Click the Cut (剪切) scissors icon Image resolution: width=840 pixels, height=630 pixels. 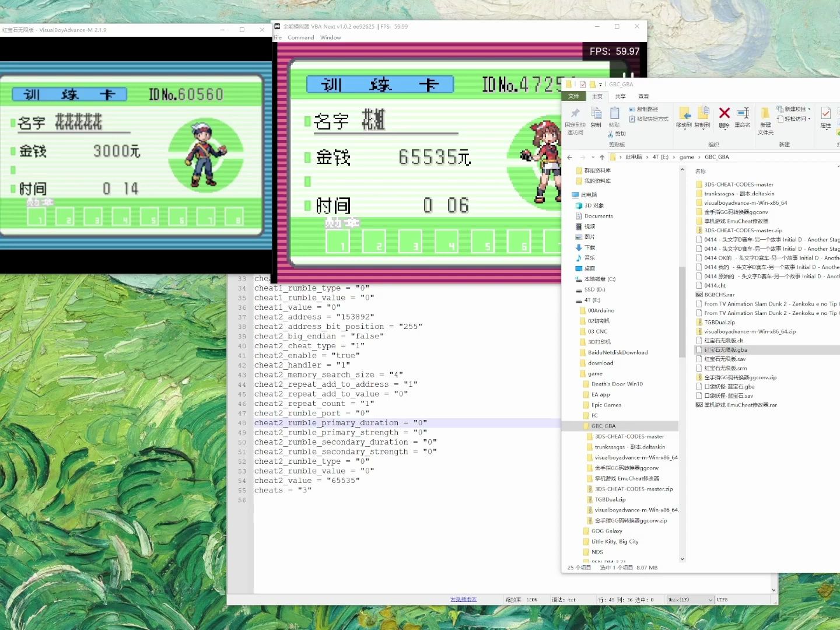click(x=611, y=134)
